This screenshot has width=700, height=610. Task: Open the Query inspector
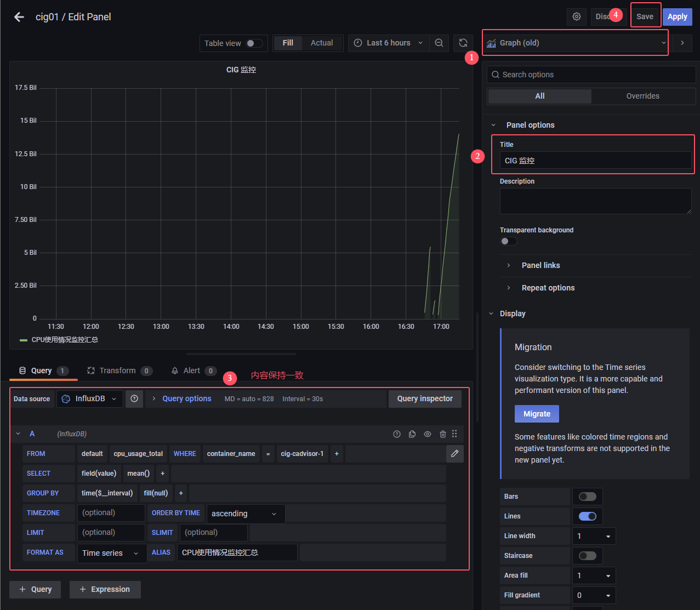pyautogui.click(x=425, y=398)
